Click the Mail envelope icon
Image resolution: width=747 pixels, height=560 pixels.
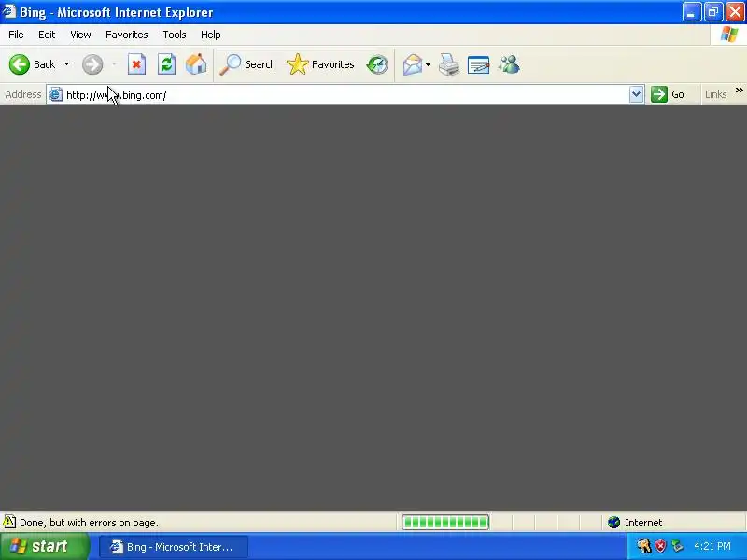pos(413,64)
